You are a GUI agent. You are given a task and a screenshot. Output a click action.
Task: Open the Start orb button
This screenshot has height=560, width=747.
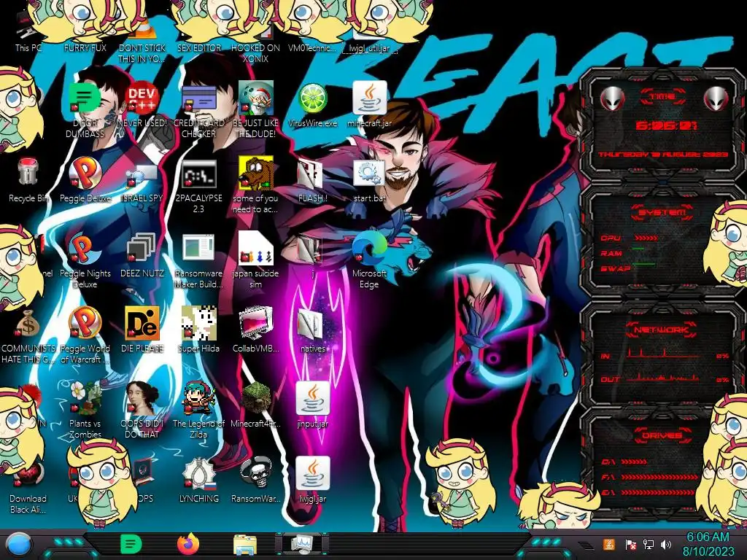point(18,544)
